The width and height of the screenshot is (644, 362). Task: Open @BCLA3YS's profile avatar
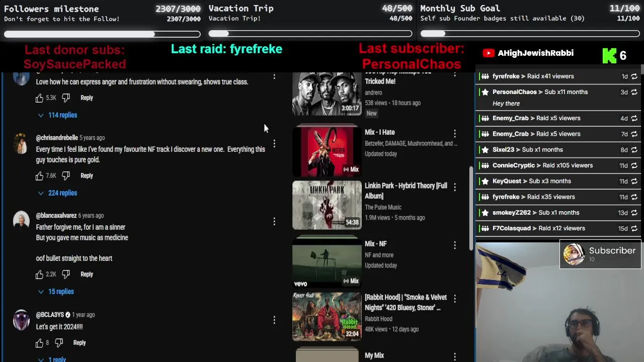tap(21, 320)
